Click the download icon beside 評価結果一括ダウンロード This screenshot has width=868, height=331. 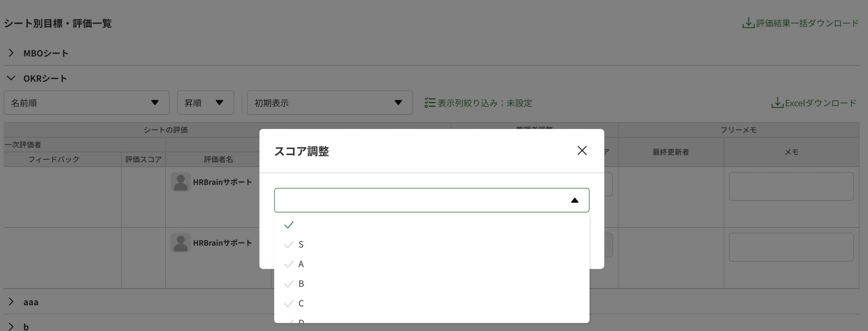tap(748, 23)
